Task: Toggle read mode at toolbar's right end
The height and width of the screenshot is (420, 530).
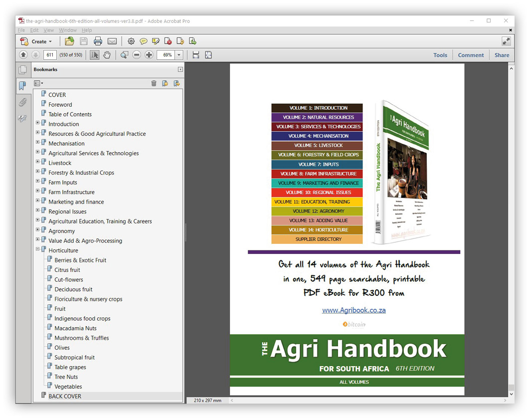Action: point(506,41)
